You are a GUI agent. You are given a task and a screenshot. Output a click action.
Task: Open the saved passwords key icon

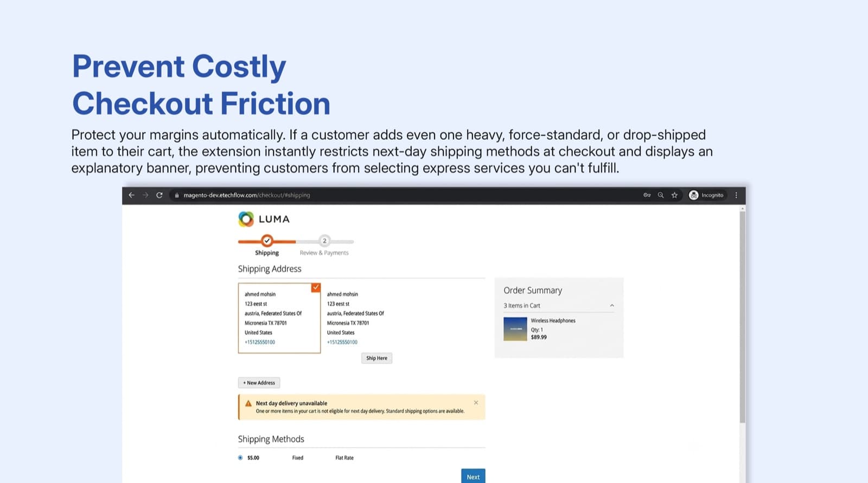(x=647, y=195)
